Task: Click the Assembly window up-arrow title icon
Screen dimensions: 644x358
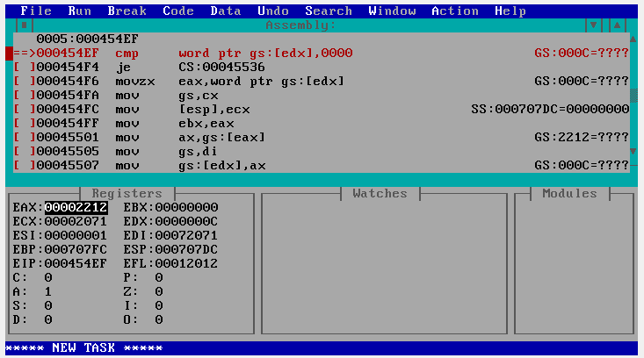Action: [618, 25]
